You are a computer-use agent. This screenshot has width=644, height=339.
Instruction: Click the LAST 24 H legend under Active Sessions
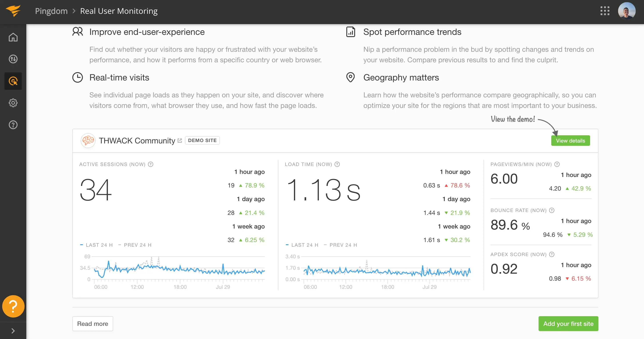click(96, 245)
